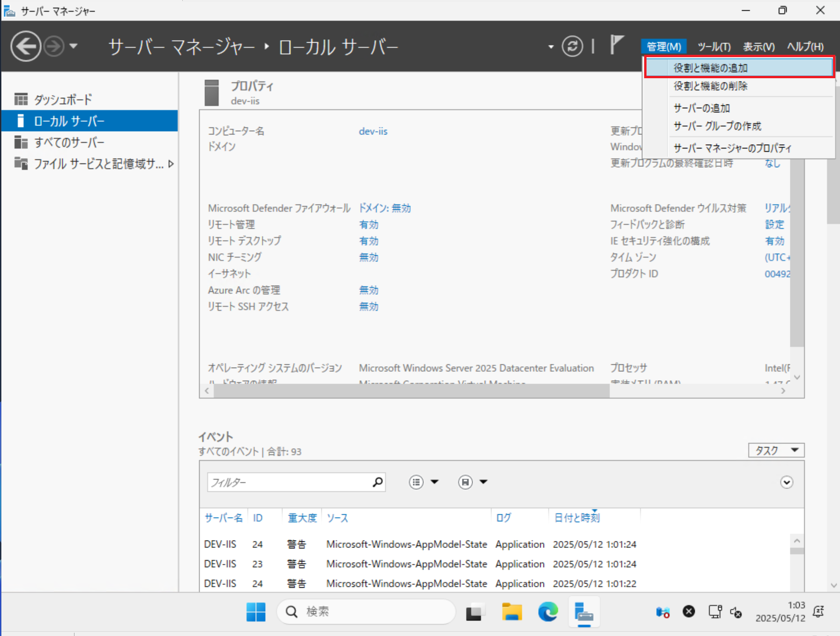
Task: Click properties panel scroll-down arrow
Action: click(x=797, y=377)
